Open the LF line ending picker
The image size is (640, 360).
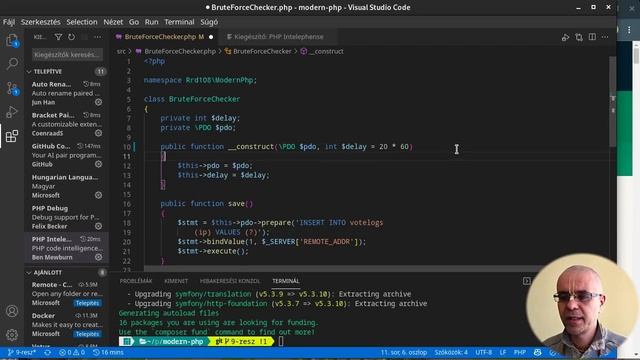point(503,352)
